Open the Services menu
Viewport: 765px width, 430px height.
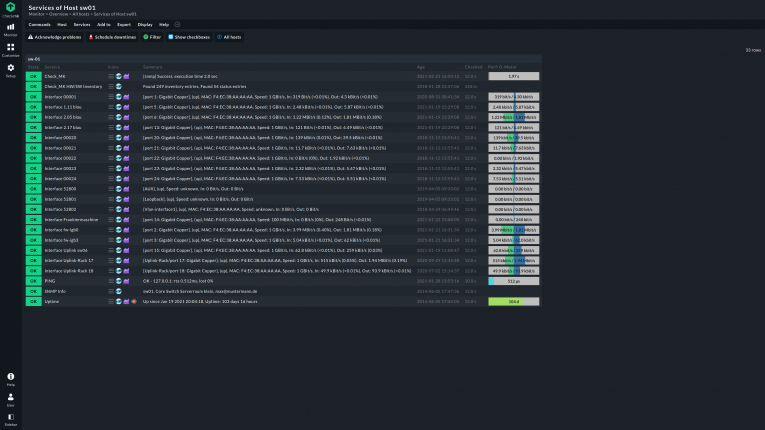click(x=82, y=23)
